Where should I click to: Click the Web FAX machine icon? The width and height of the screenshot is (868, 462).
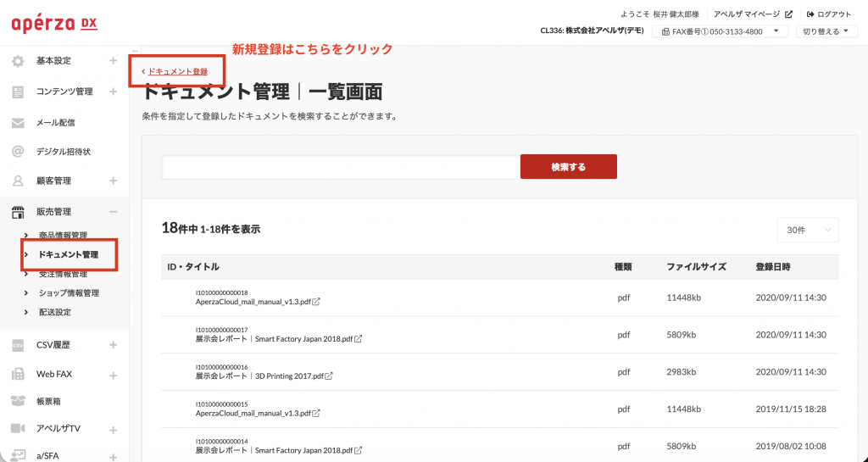18,375
